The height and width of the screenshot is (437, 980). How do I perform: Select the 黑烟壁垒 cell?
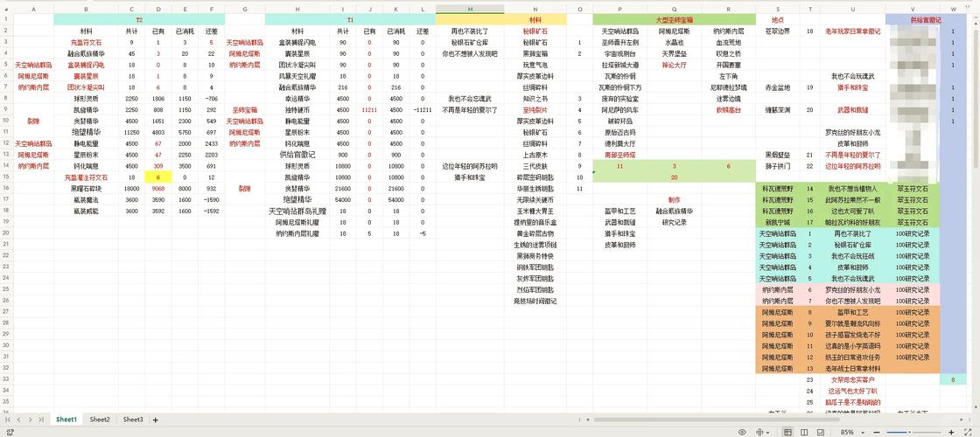(x=778, y=155)
